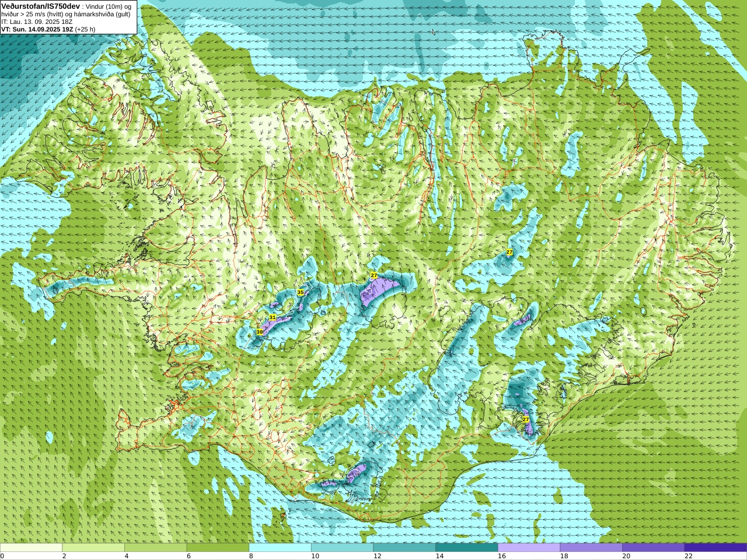Select the 2–4 light yellow-green legend swatch
The image size is (747, 560).
[x=93, y=548]
